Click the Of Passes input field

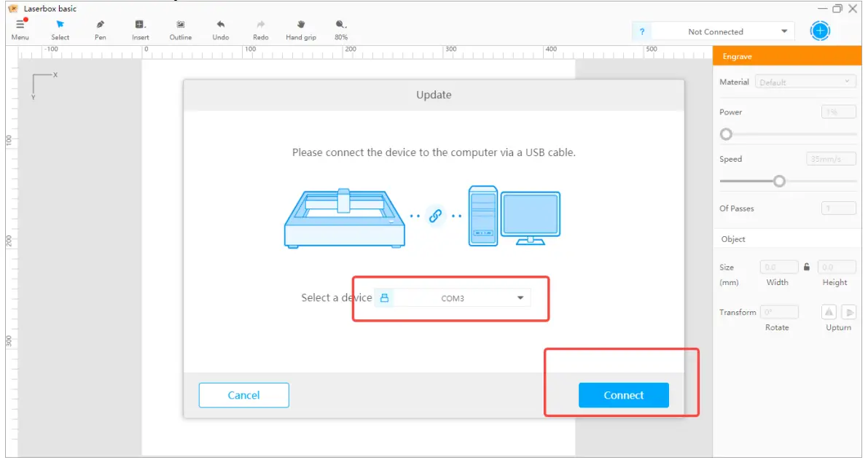tap(839, 208)
